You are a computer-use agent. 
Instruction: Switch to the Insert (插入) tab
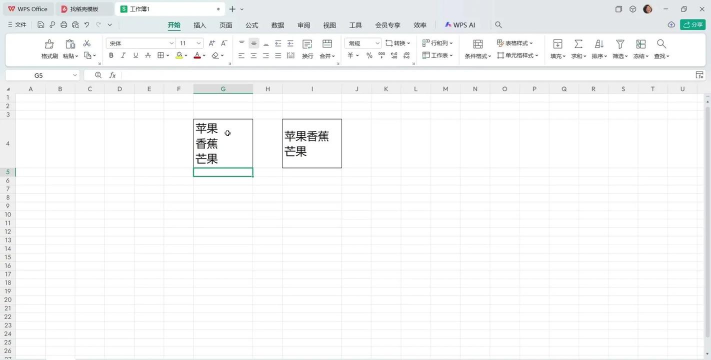200,25
